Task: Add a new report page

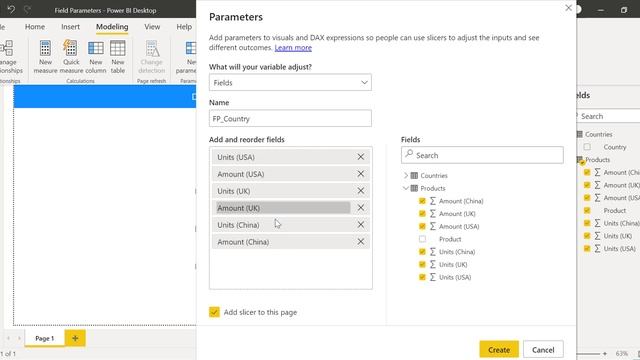Action: [x=75, y=338]
